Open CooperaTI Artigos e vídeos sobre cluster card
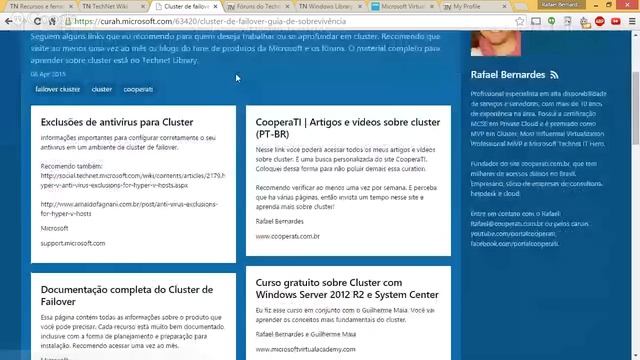Screen dimensions: 640x360 [x=348, y=128]
